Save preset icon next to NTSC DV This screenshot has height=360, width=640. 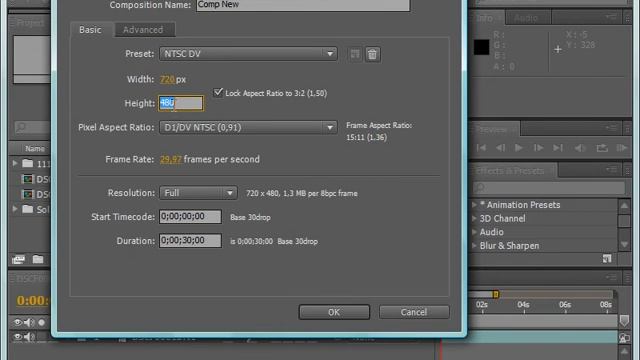coord(355,54)
